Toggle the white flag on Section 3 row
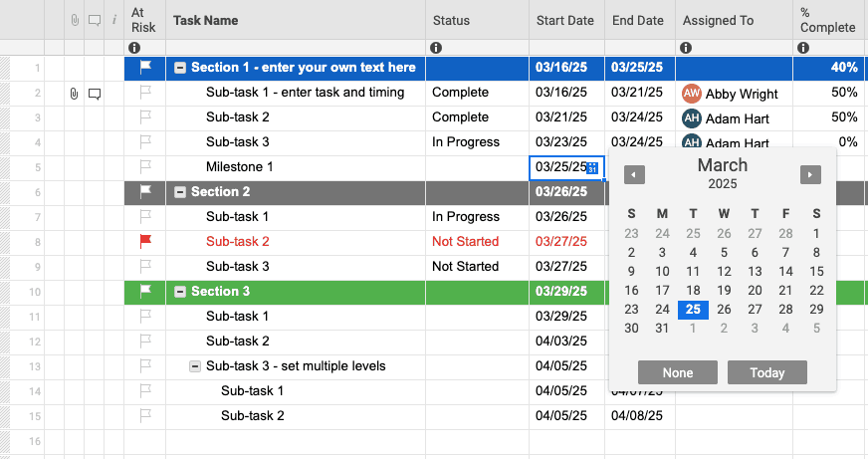The image size is (868, 459). tap(145, 291)
